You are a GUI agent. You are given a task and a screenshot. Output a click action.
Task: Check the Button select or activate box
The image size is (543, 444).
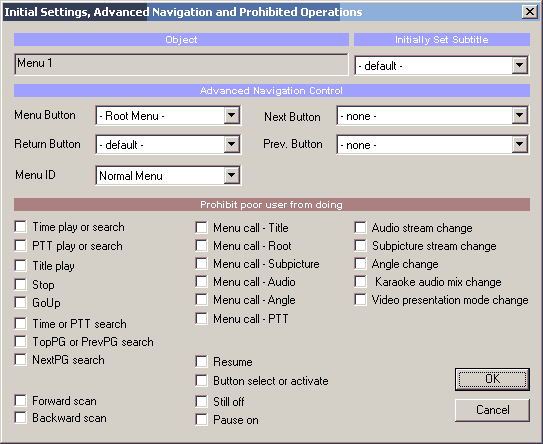pyautogui.click(x=201, y=380)
